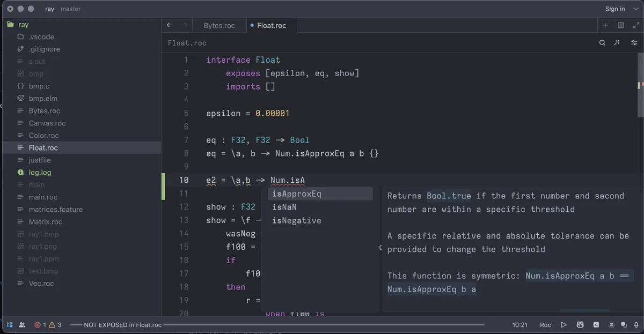
Task: Click the bmp.elm file icon
Action: pyautogui.click(x=20, y=99)
